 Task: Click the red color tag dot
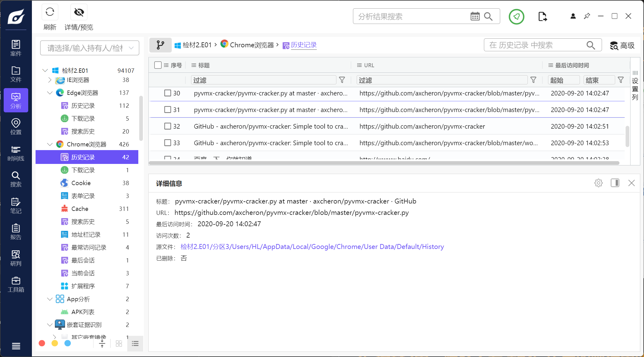(42, 343)
